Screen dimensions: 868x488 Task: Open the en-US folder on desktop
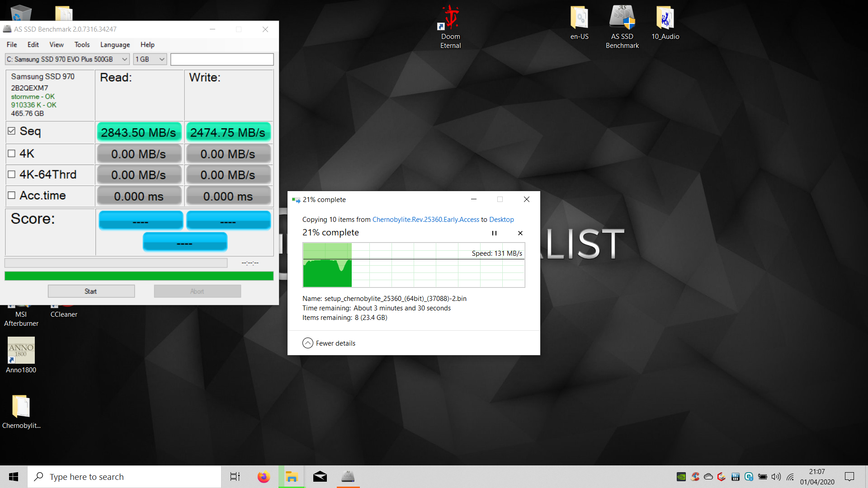click(579, 23)
